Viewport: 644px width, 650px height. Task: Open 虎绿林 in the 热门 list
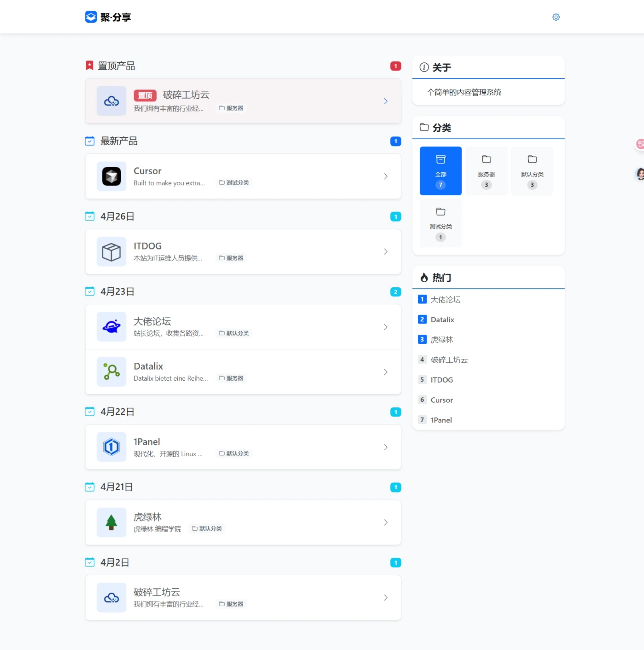click(442, 340)
